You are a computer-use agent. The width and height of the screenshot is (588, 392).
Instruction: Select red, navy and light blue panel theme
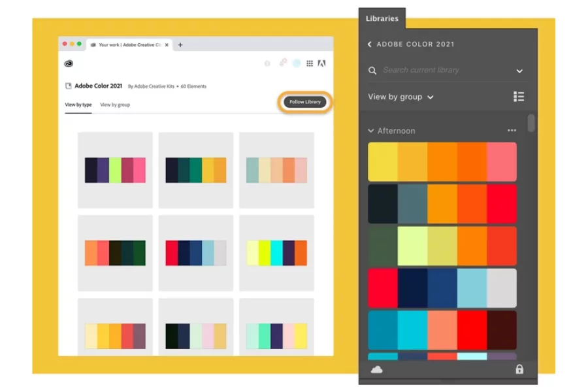(x=442, y=287)
